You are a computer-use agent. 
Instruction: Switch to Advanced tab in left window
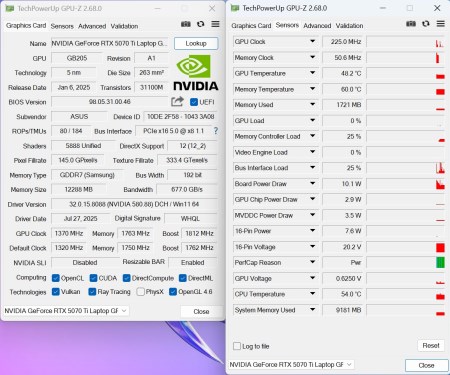(92, 26)
